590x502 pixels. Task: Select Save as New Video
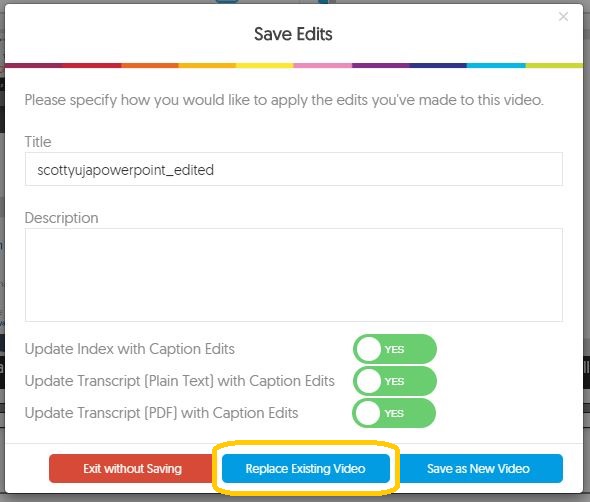(479, 469)
